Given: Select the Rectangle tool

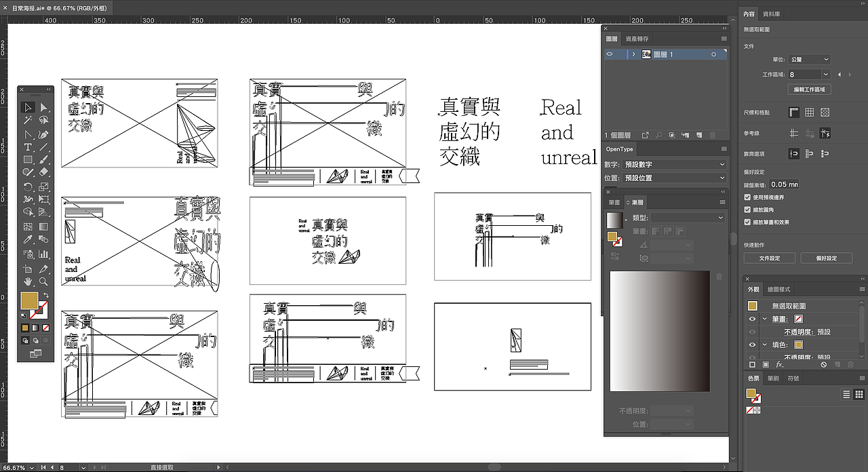Looking at the screenshot, I should pos(28,160).
